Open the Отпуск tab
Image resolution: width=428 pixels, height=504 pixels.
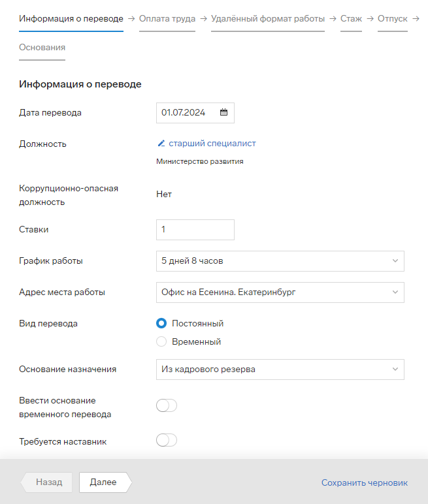pos(392,19)
